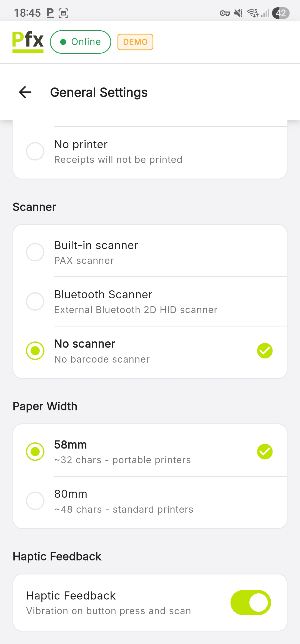This screenshot has height=644, width=300.
Task: Tap the parking notification icon in status bar
Action: click(x=50, y=13)
